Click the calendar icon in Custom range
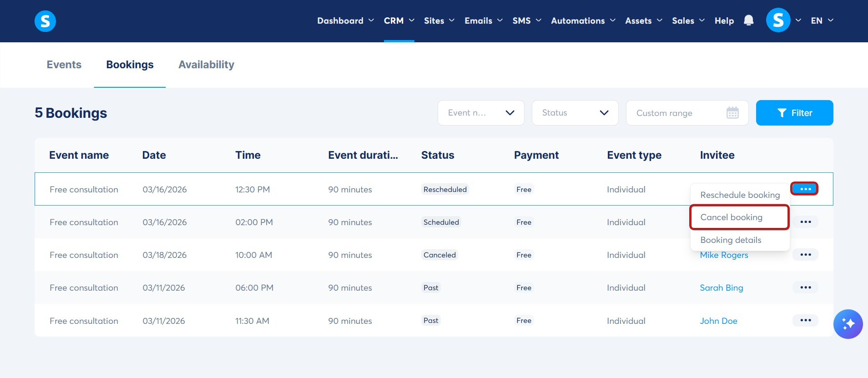Screen dimensions: 868x378 click(732, 113)
